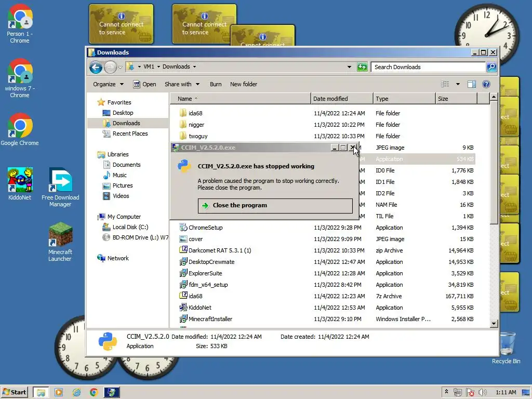The height and width of the screenshot is (399, 532).
Task: Open the address bar history dropdown
Action: 349,67
